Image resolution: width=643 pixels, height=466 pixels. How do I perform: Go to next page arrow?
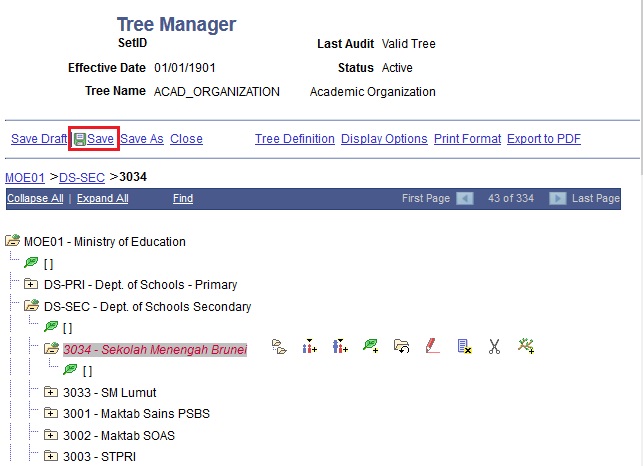(557, 199)
